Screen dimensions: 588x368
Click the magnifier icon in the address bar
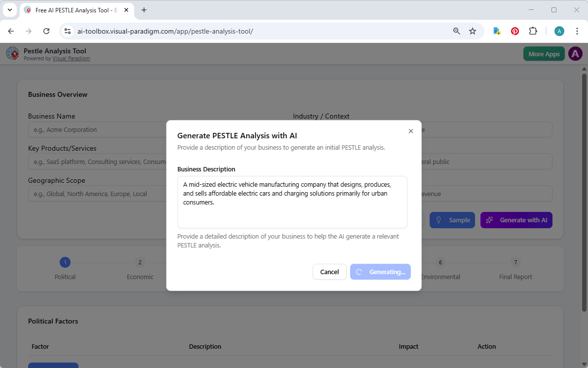click(x=456, y=31)
